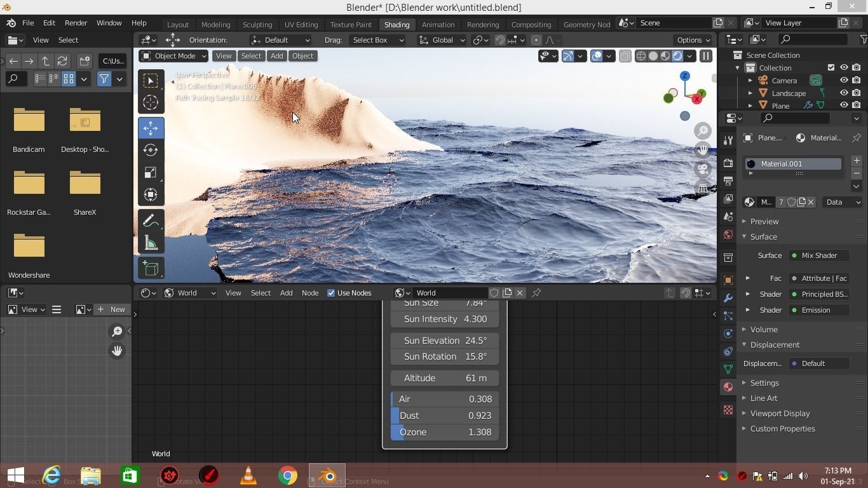Open the Output properties tab
868x488 pixels.
click(x=728, y=182)
